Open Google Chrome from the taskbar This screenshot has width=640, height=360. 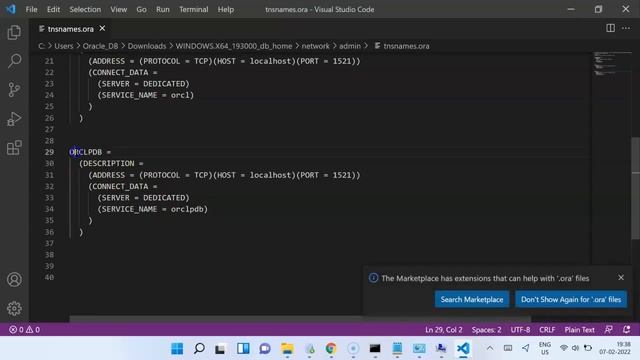click(x=331, y=349)
